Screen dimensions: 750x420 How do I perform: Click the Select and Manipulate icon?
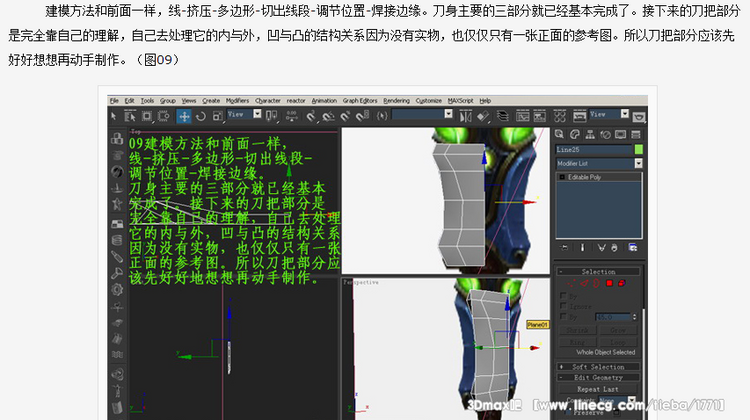[291, 116]
